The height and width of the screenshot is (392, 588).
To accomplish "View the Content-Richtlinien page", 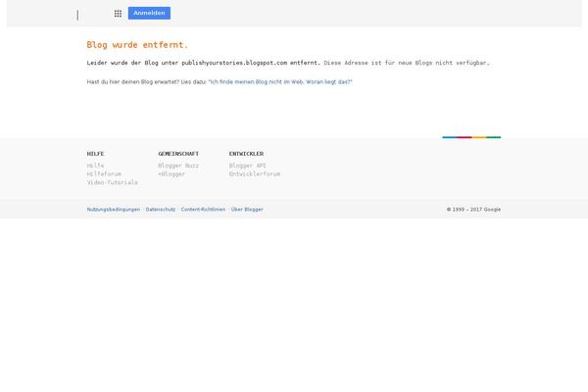I will [203, 209].
